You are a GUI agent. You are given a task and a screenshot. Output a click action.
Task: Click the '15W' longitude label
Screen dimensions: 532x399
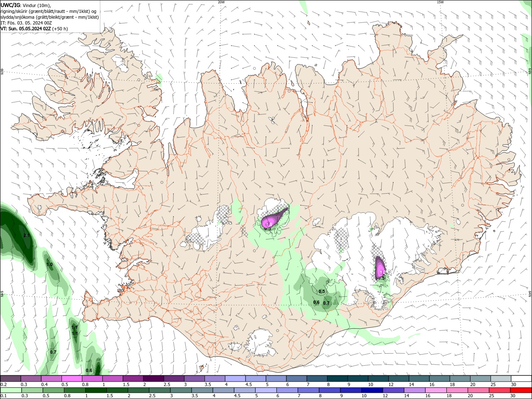point(440,2)
